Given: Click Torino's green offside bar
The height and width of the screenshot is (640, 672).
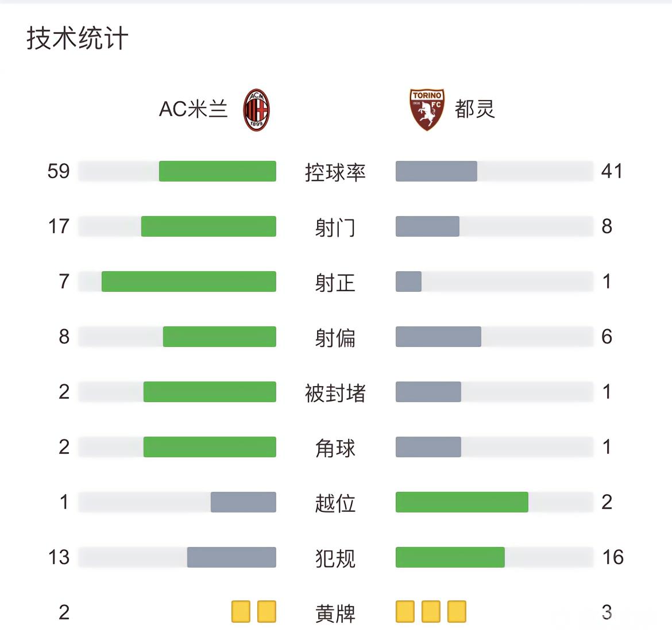Looking at the screenshot, I should coord(462,502).
